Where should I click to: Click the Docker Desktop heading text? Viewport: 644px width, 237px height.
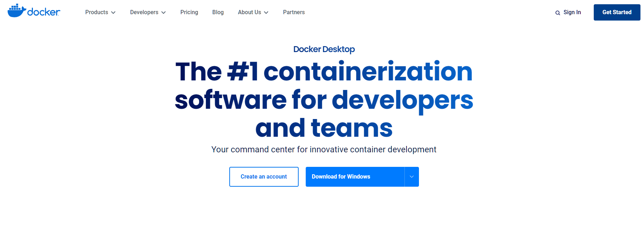pos(324,49)
